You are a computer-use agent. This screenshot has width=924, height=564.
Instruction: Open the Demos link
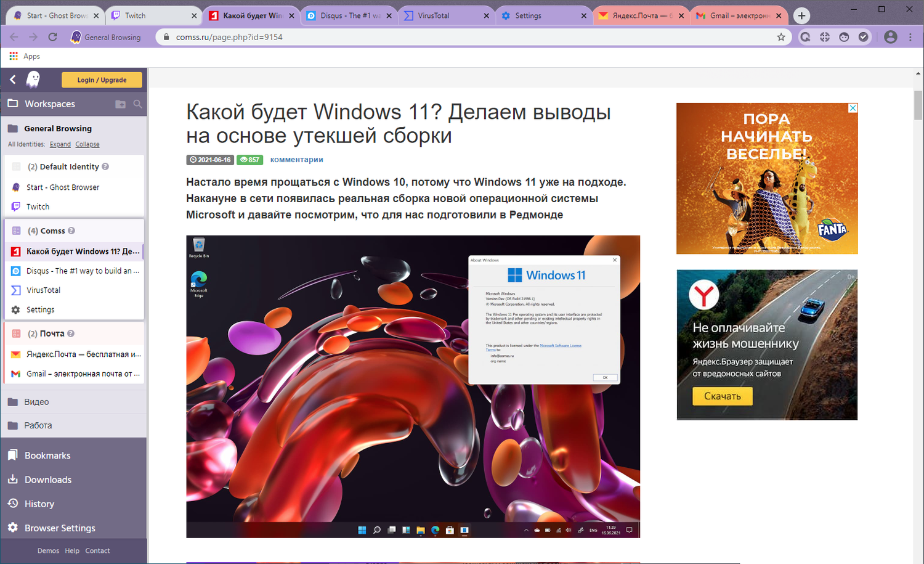(x=48, y=551)
